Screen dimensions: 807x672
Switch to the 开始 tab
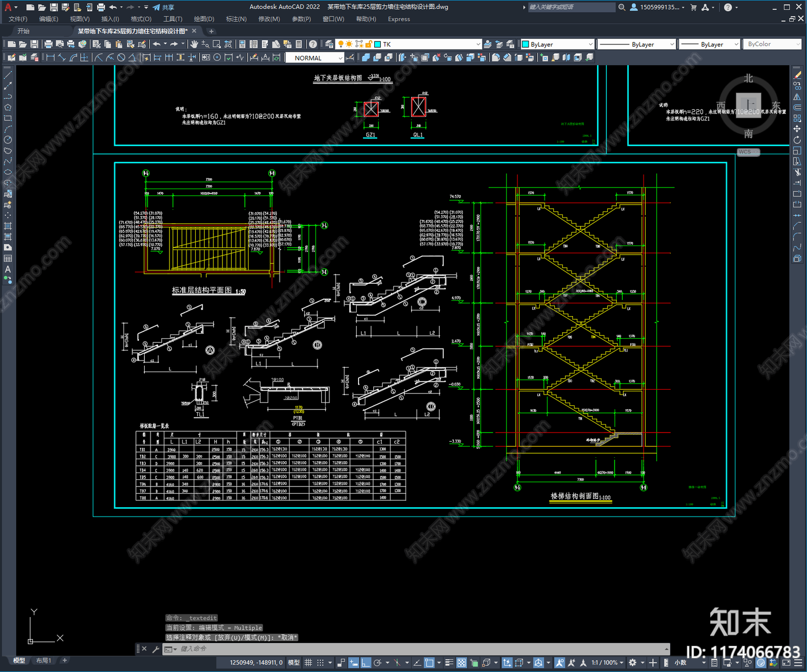(x=23, y=31)
